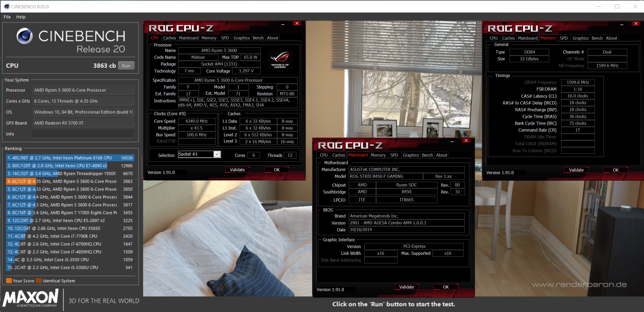Click the Core Speed 4349.0 MHz value

click(196, 121)
